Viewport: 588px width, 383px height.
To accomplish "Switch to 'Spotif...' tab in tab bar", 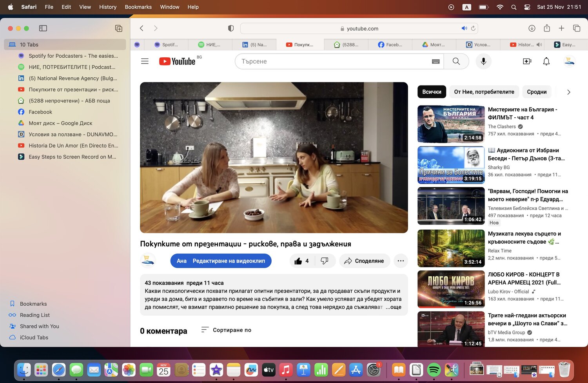I will coord(166,45).
